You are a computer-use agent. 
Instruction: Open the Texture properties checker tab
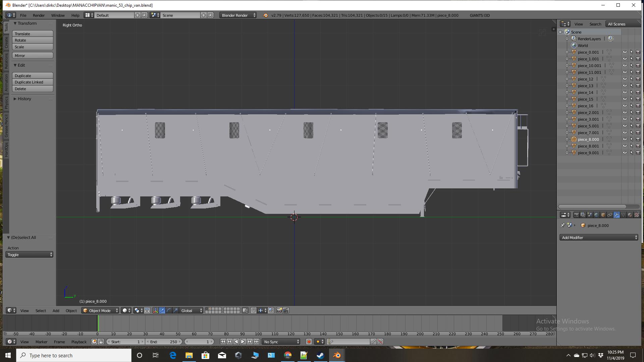point(637,215)
